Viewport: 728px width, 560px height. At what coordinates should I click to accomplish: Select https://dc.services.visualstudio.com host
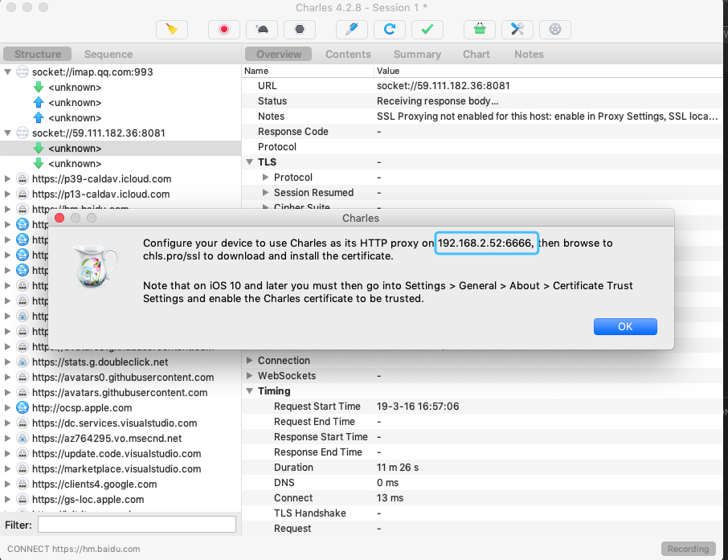[x=114, y=423]
